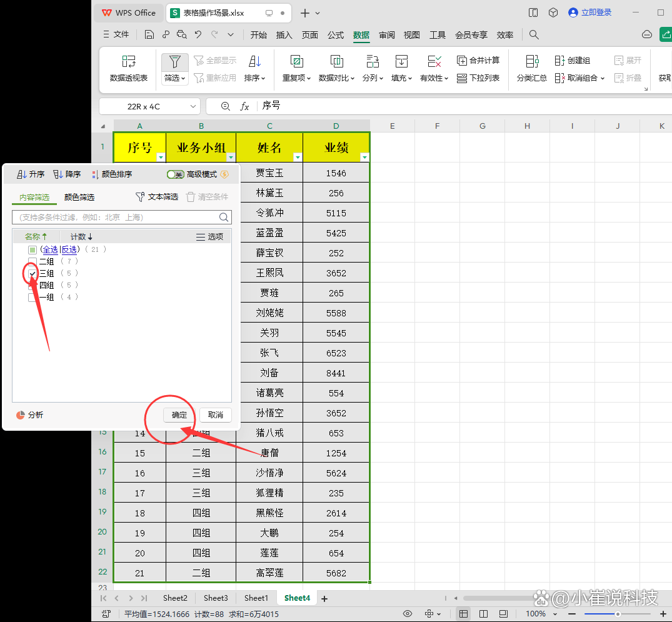
Task: Click Text Filter (文本筛选) button
Action: [157, 197]
